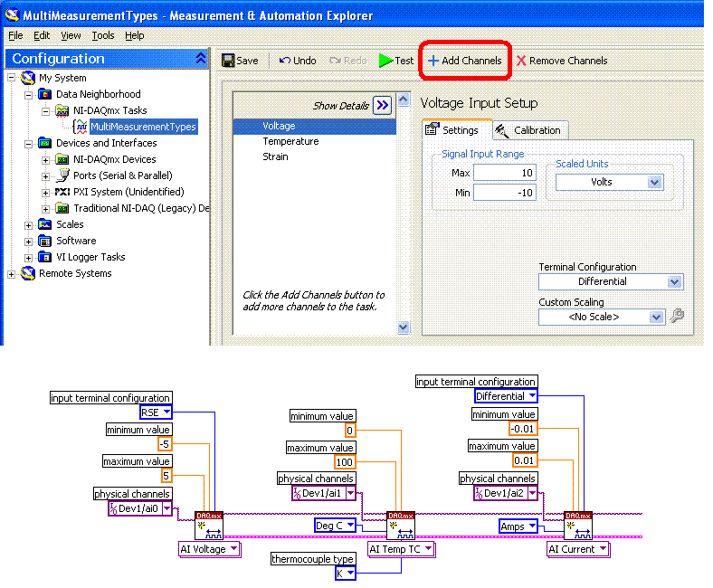Expand the Remote Systems tree node
The image size is (713, 588).
[x=13, y=273]
